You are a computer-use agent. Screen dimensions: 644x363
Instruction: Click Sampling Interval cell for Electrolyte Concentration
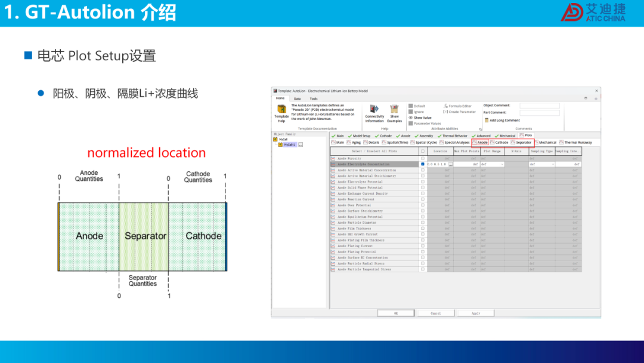(568, 164)
